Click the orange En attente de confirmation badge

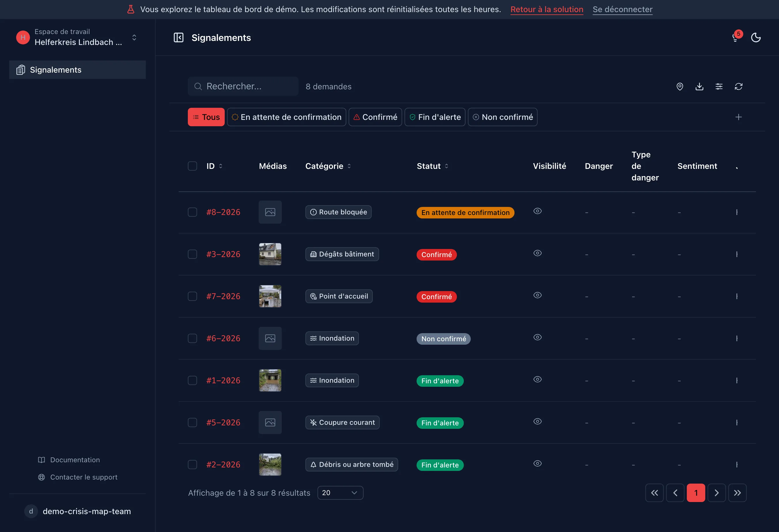pyautogui.click(x=465, y=212)
